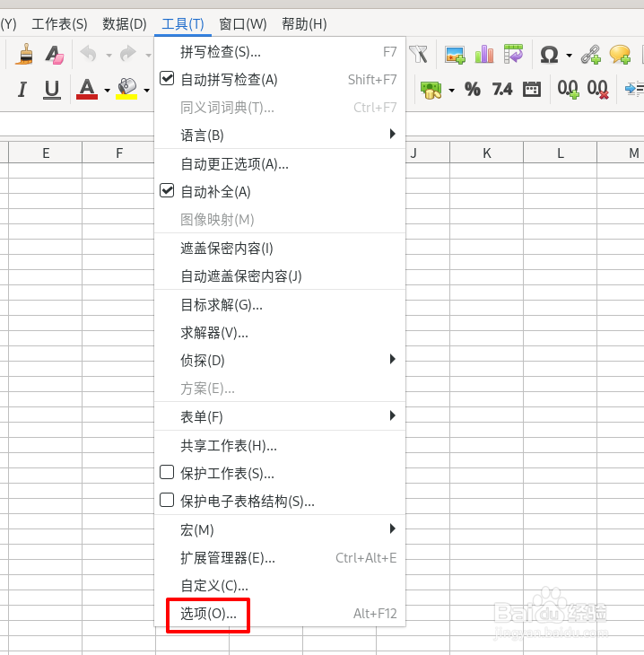This screenshot has height=655, width=644.
Task: Format as number 7.4 icon
Action: click(x=501, y=89)
